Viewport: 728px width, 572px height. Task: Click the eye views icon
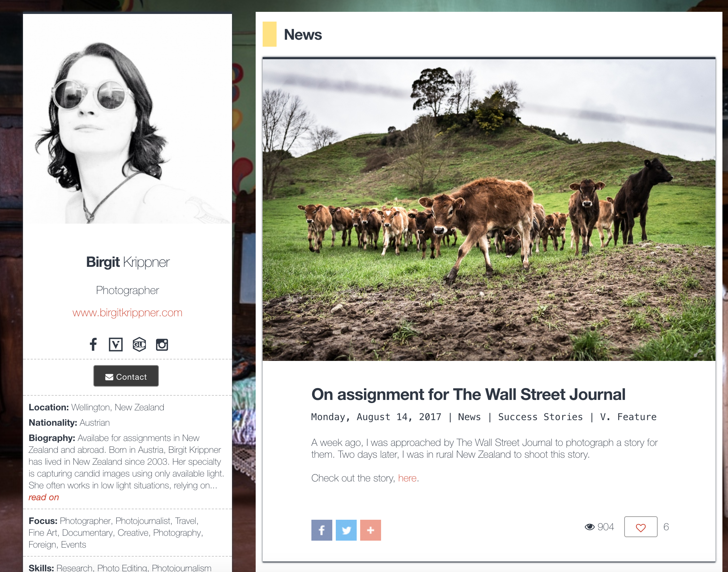point(589,527)
